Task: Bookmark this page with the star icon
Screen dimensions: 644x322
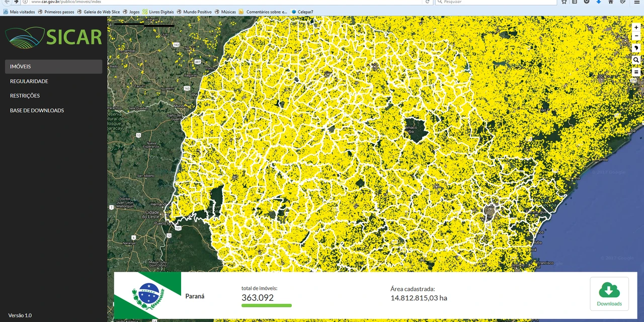Action: [564, 2]
